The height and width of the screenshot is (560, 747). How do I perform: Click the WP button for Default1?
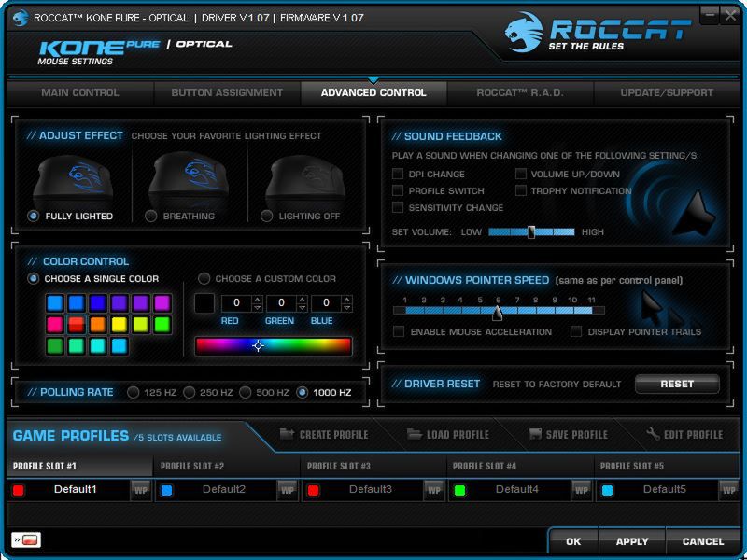141,490
